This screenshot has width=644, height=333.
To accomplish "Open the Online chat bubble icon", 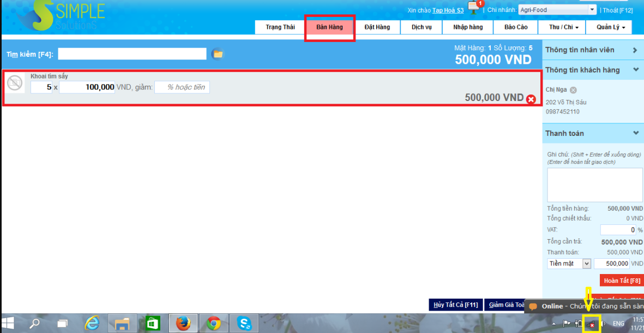I will (533, 307).
